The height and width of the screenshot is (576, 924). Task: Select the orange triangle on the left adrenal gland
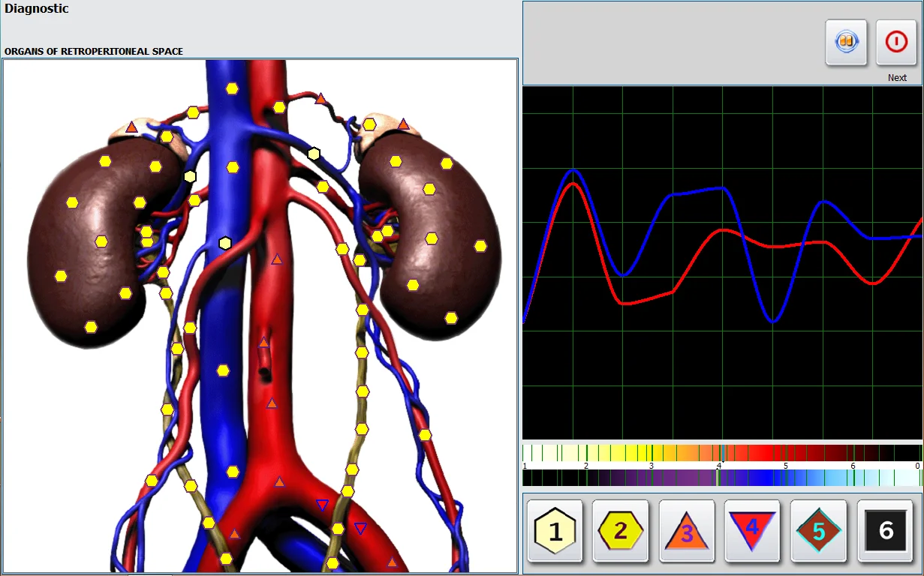(x=132, y=127)
